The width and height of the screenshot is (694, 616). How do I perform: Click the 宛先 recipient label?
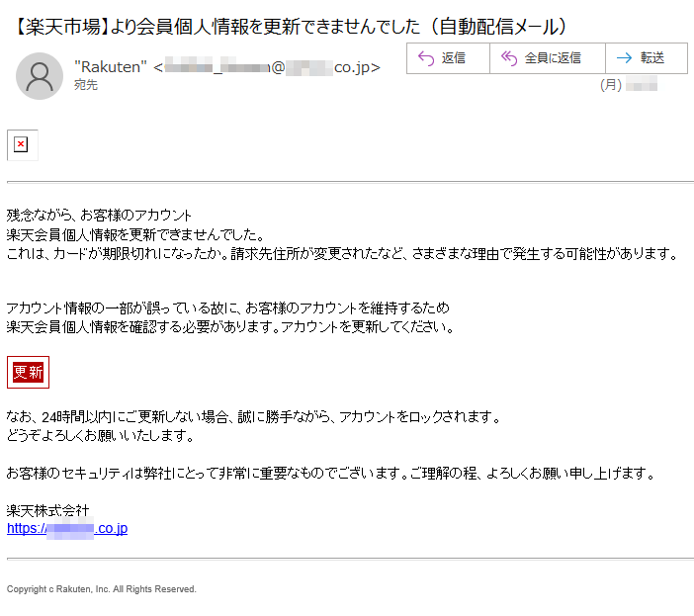(86, 85)
